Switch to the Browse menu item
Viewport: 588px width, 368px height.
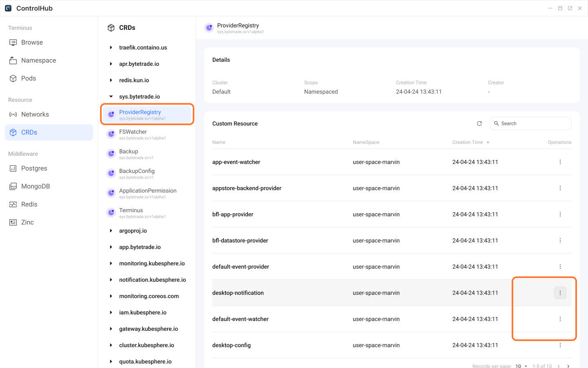(x=32, y=43)
